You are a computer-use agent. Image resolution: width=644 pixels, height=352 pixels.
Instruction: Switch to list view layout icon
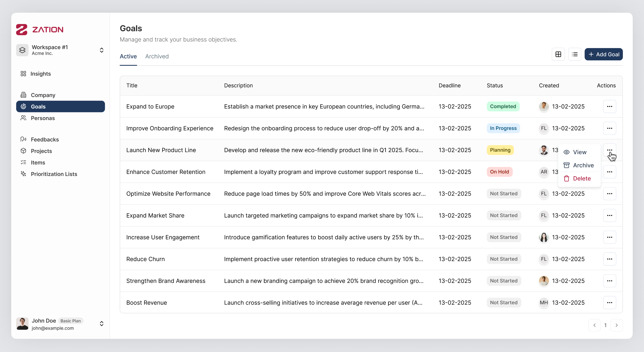574,54
